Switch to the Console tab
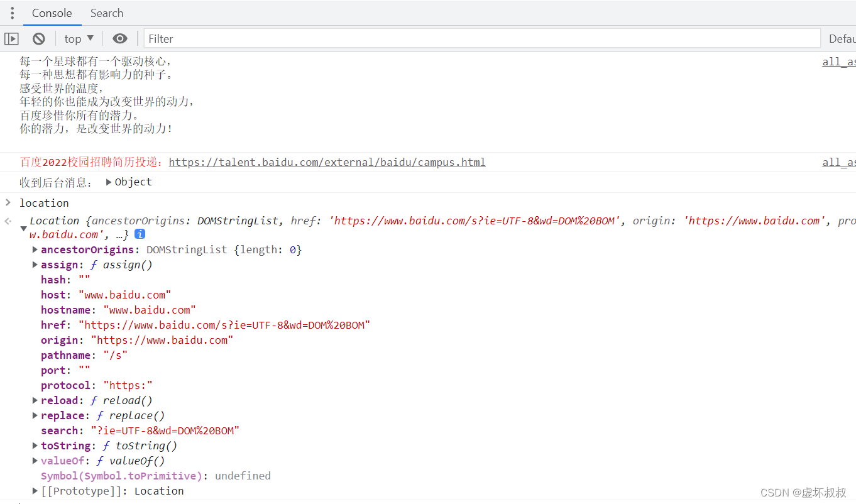The image size is (856, 504). coord(52,13)
